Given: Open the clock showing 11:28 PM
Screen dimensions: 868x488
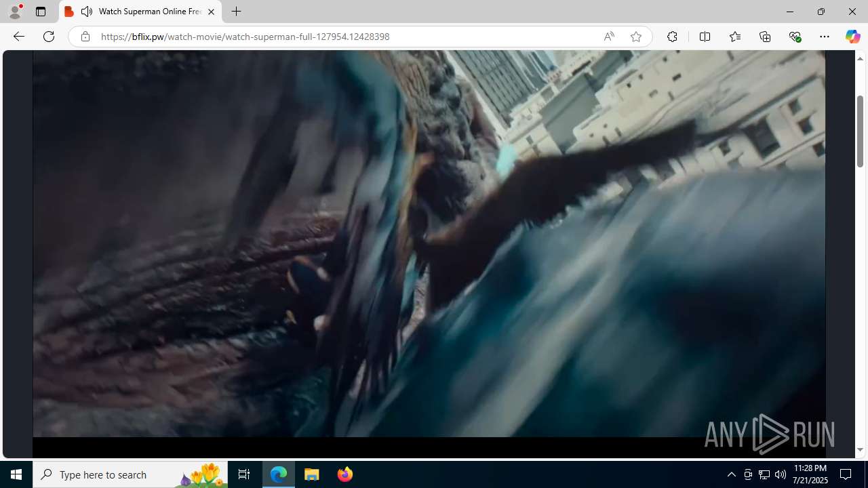Looking at the screenshot, I should [x=810, y=474].
